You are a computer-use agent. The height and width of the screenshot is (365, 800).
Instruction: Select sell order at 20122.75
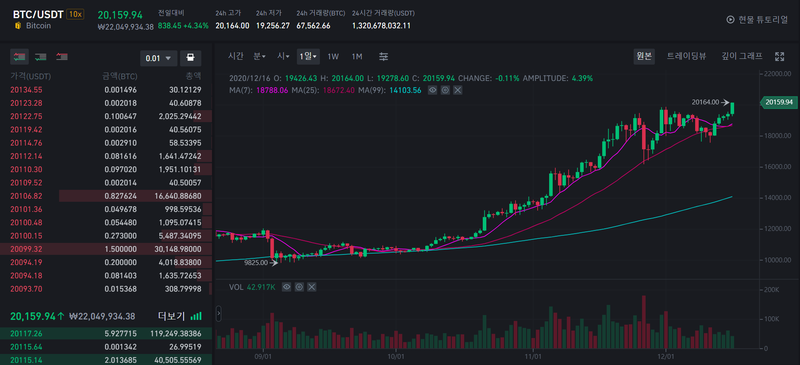tap(106, 116)
